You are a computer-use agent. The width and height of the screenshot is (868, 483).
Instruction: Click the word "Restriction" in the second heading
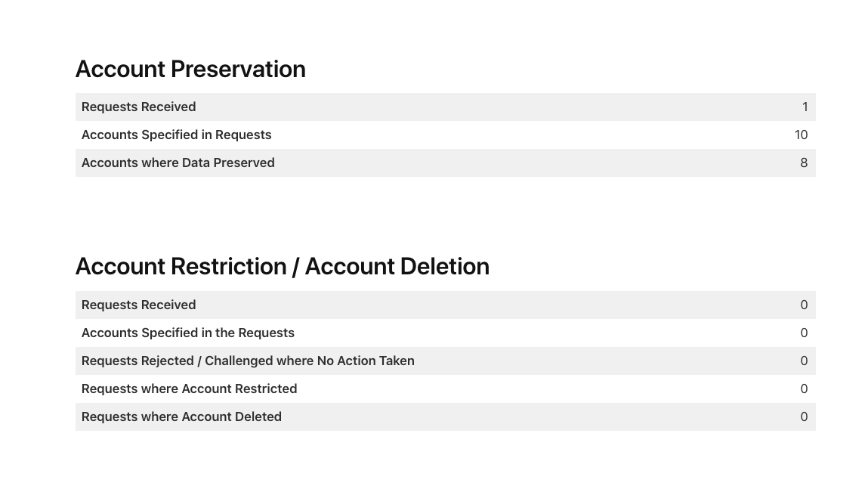pos(229,266)
